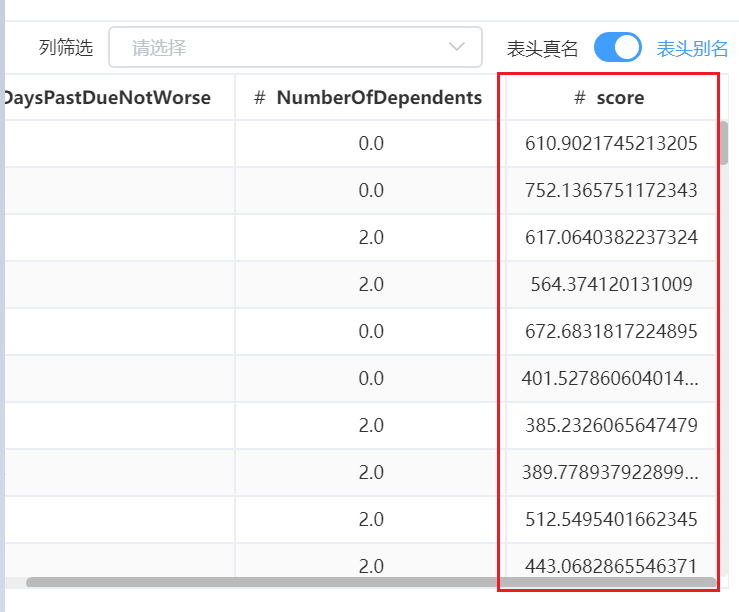Screen dimensions: 739x612
Task: Click score cell 564.374120131009
Action: tap(611, 284)
